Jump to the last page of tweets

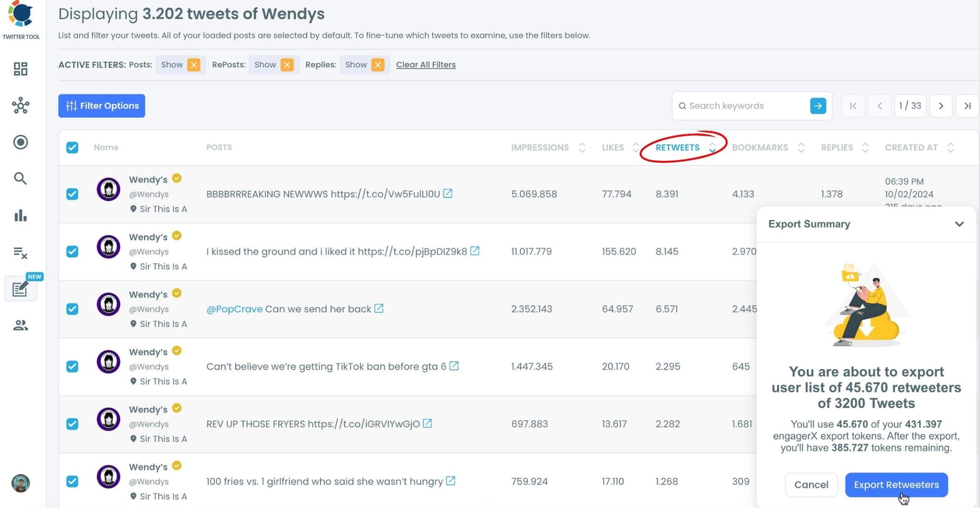(967, 105)
